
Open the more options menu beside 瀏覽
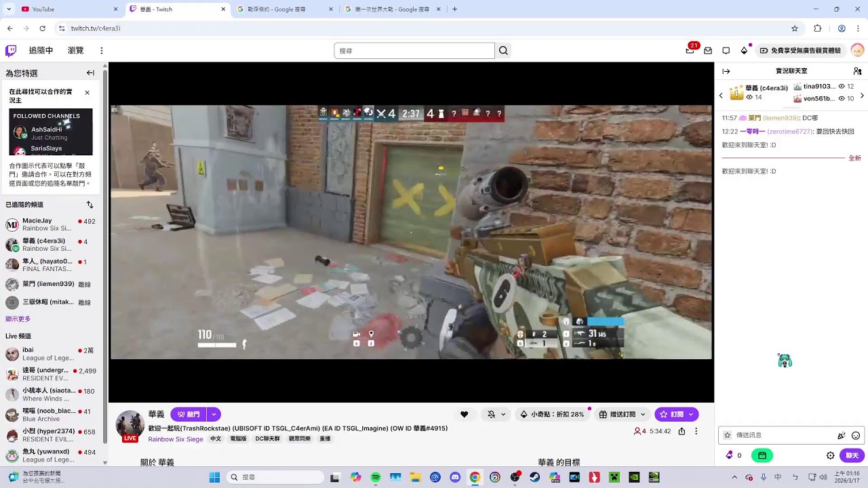pyautogui.click(x=102, y=50)
